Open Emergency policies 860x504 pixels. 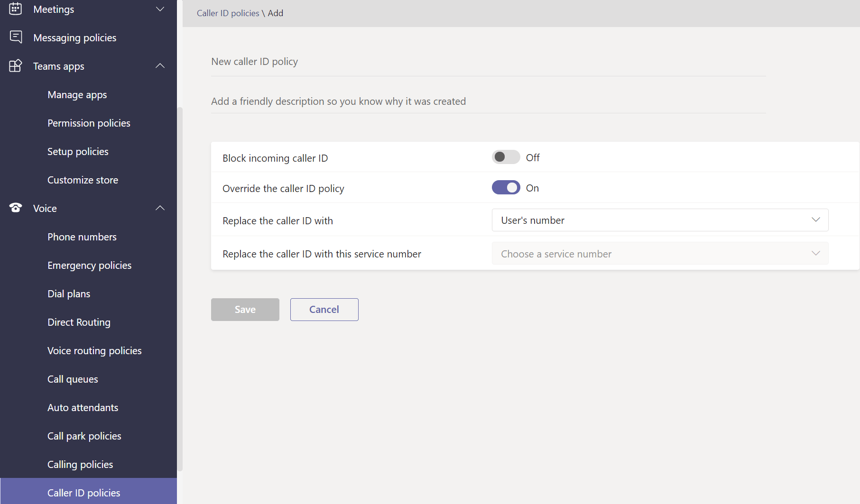[89, 266]
